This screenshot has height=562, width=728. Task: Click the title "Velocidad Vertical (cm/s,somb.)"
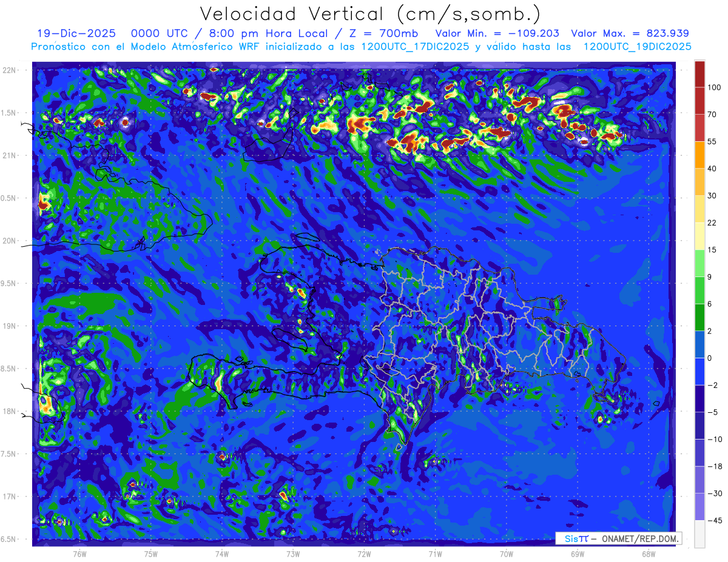click(370, 15)
